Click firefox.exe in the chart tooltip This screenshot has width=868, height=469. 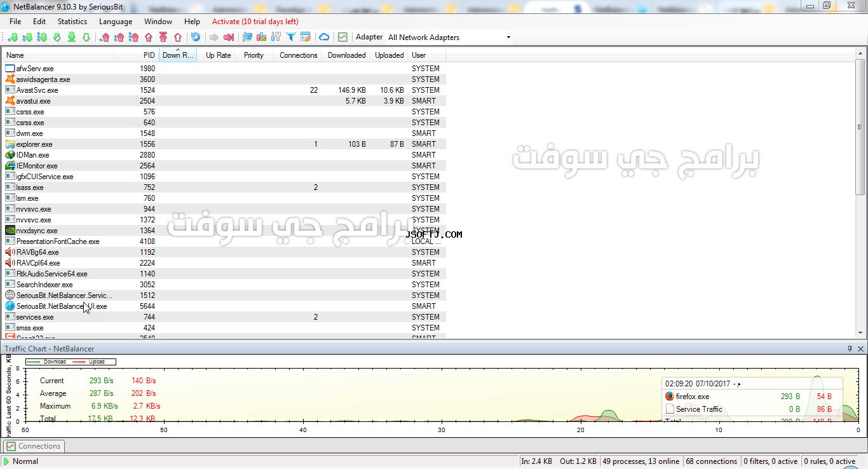click(692, 397)
